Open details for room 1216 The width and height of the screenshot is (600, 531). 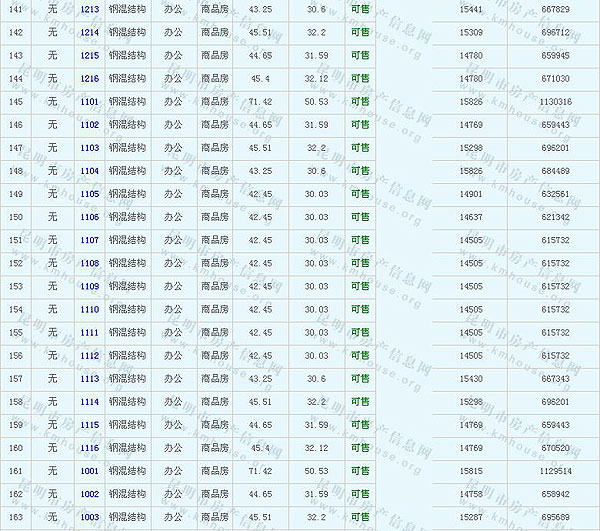89,78
